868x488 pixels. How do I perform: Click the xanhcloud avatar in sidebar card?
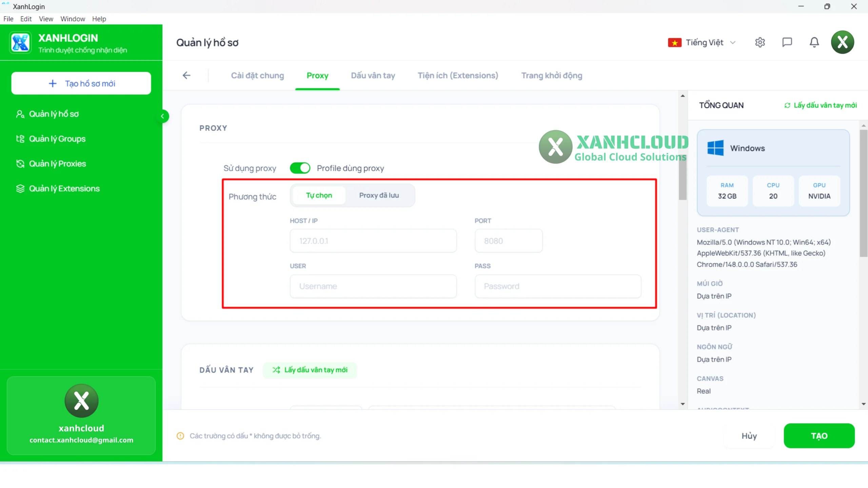(81, 401)
